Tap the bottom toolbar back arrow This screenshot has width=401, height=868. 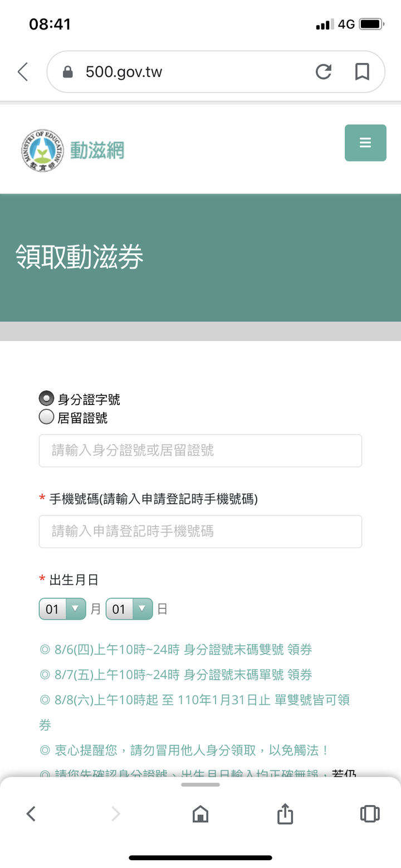[x=31, y=814]
